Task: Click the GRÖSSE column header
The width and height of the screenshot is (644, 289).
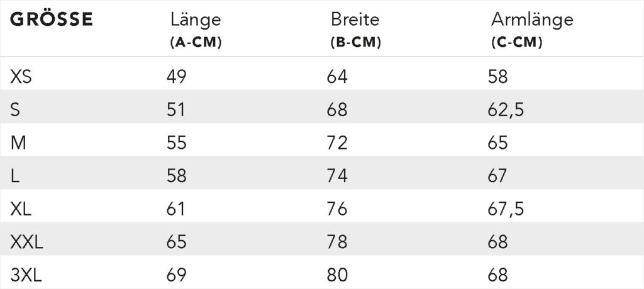Action: coord(51,20)
